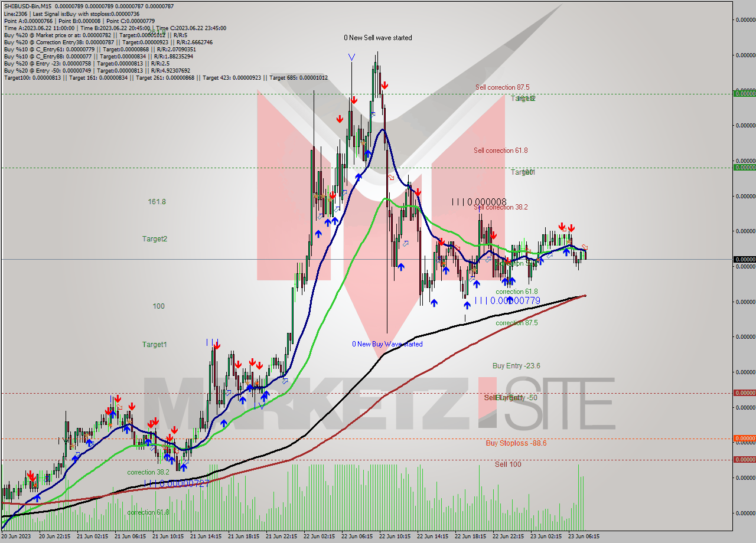Click the '21 Jun 18:15' time axis label
The height and width of the screenshot is (543, 756).
244,537
